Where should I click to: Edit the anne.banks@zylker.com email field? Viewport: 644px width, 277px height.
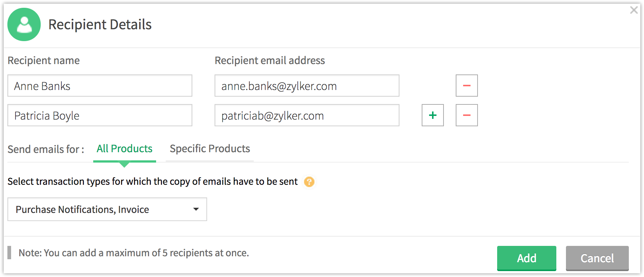point(307,86)
